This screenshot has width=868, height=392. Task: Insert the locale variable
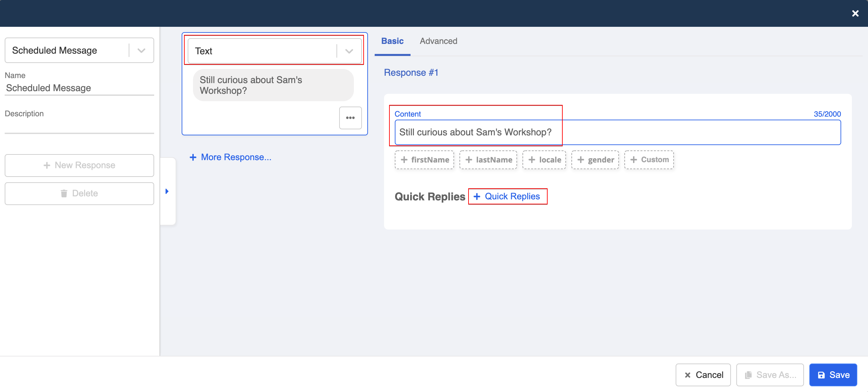[x=544, y=159]
